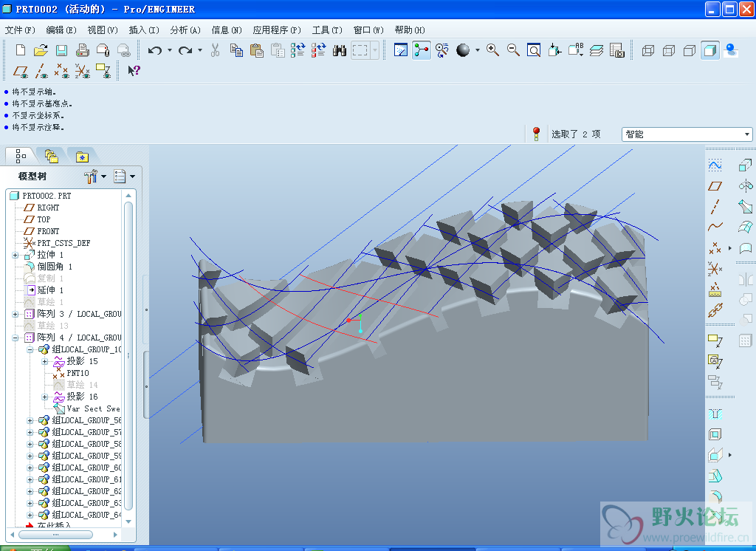Image resolution: width=756 pixels, height=551 pixels.
Task: Toggle datum points display
Action: coord(61,72)
